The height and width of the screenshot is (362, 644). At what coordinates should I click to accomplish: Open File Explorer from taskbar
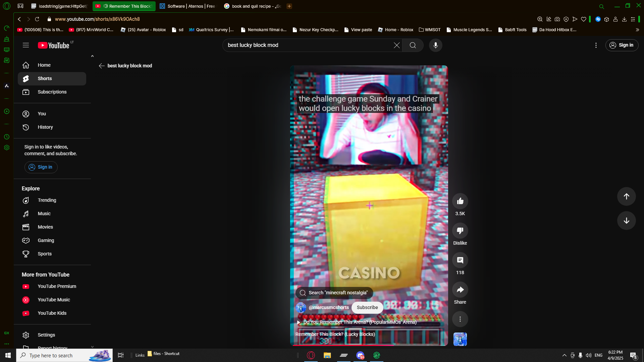click(x=327, y=355)
